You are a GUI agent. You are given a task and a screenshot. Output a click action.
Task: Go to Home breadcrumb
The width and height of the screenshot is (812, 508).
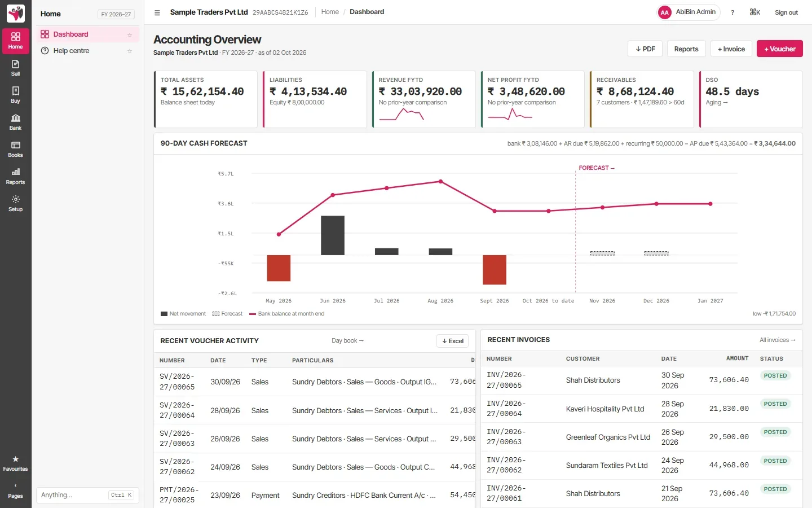pos(330,12)
